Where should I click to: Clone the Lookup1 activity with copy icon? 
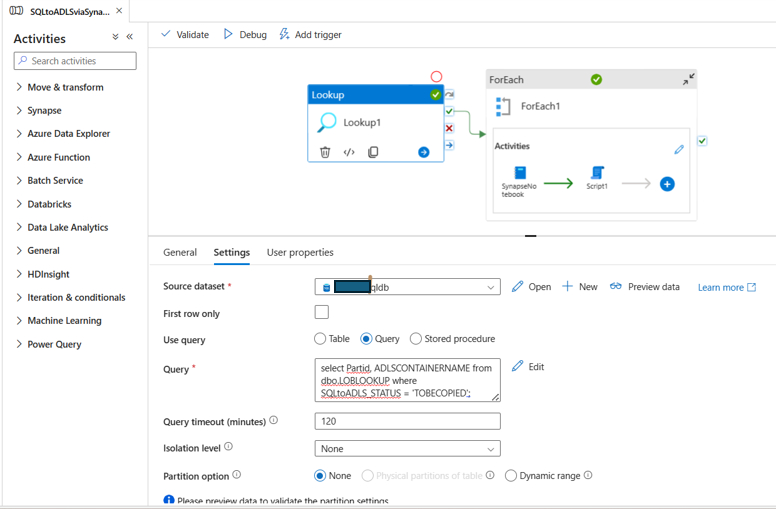pyautogui.click(x=373, y=152)
